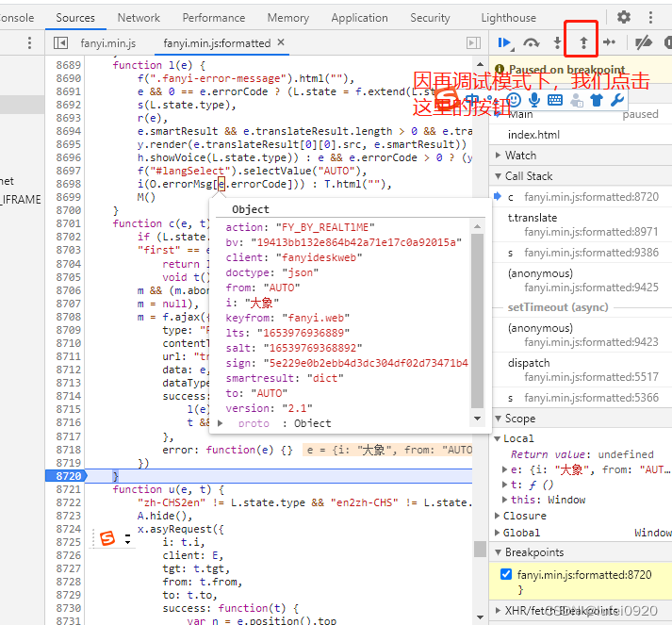
Task: Select the fanyi.min.js:formatted file tab
Action: click(x=217, y=43)
